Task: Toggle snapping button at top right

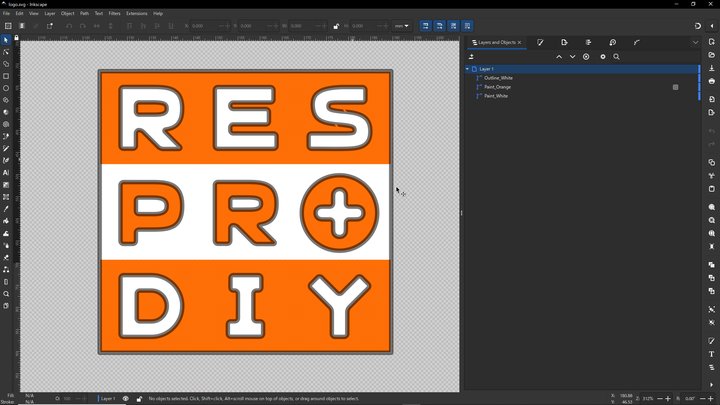Action: [x=698, y=26]
